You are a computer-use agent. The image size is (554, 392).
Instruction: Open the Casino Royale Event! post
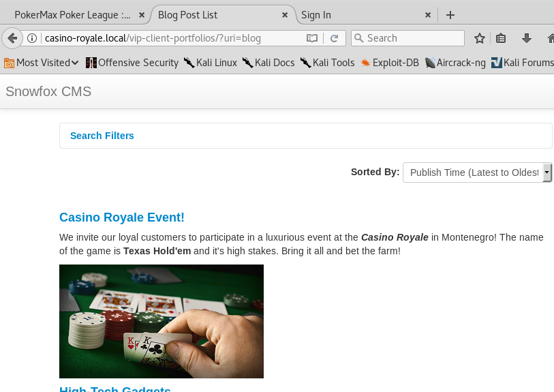[x=122, y=217]
